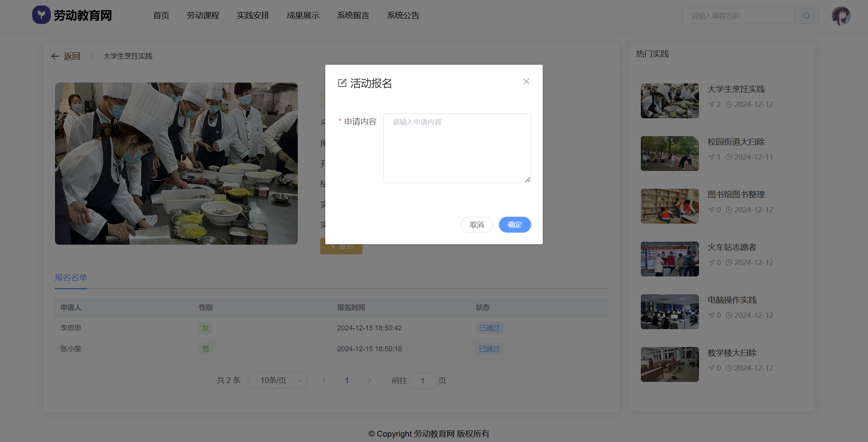Open the user avatar in the header

[x=841, y=16]
